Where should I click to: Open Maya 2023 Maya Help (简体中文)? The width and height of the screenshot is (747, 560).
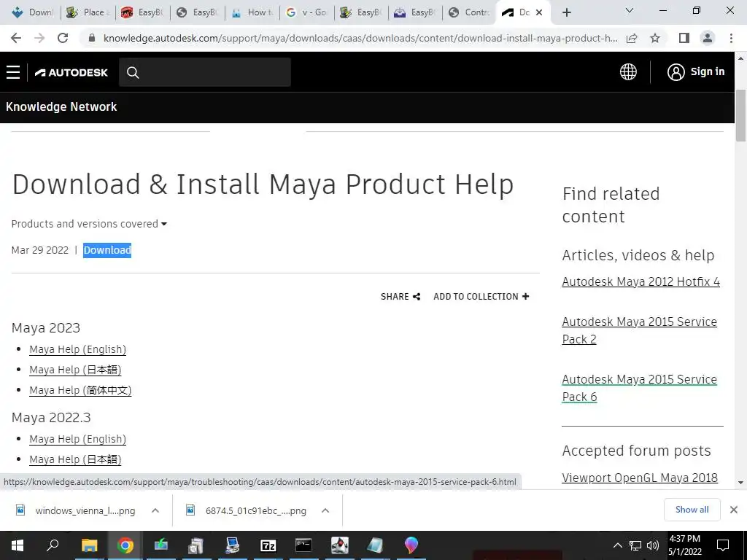[x=80, y=391]
